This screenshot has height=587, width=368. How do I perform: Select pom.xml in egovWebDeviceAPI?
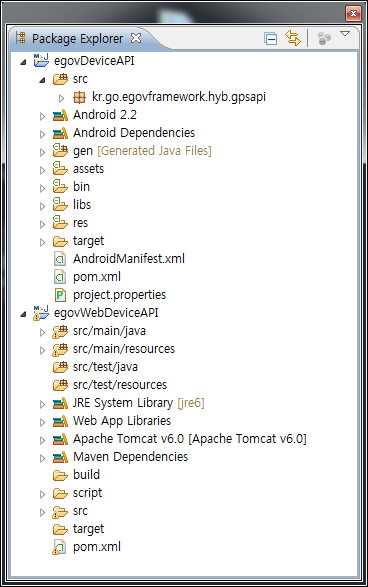[97, 547]
